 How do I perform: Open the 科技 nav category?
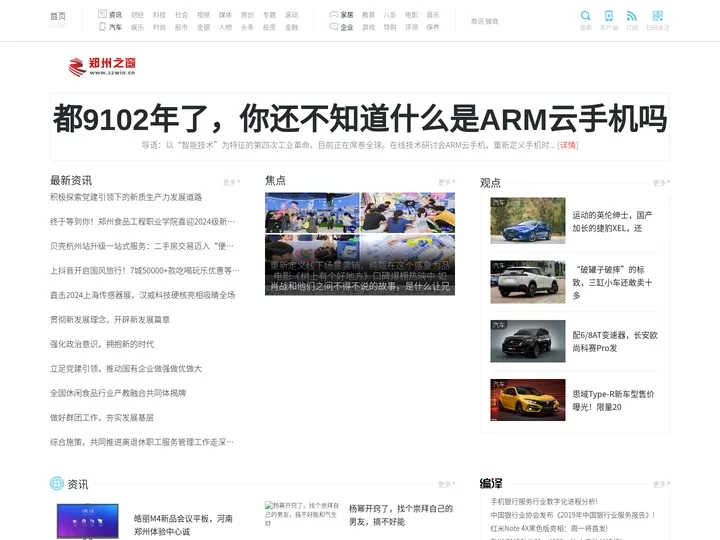(x=159, y=15)
